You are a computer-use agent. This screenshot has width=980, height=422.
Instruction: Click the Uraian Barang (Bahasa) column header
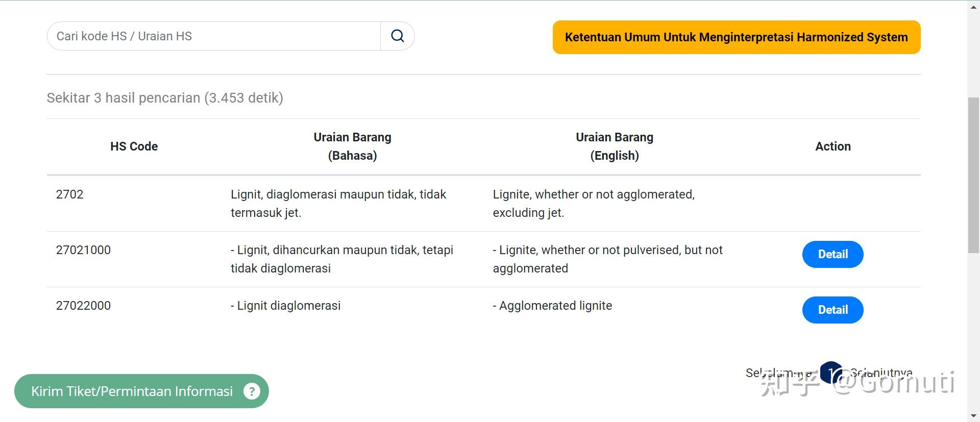[x=352, y=146]
